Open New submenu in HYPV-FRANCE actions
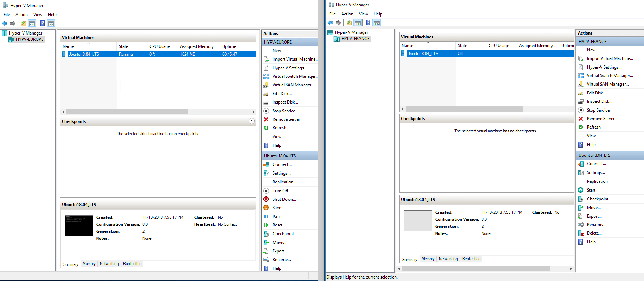Image resolution: width=644 pixels, height=281 pixels. click(x=591, y=50)
